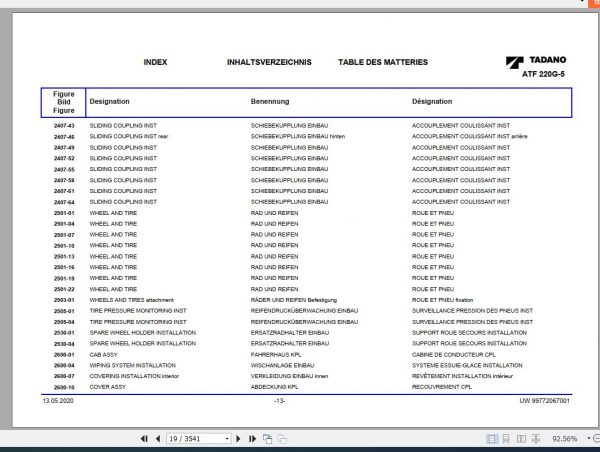Go to the previous page
This screenshot has height=452, width=600.
pos(158,439)
